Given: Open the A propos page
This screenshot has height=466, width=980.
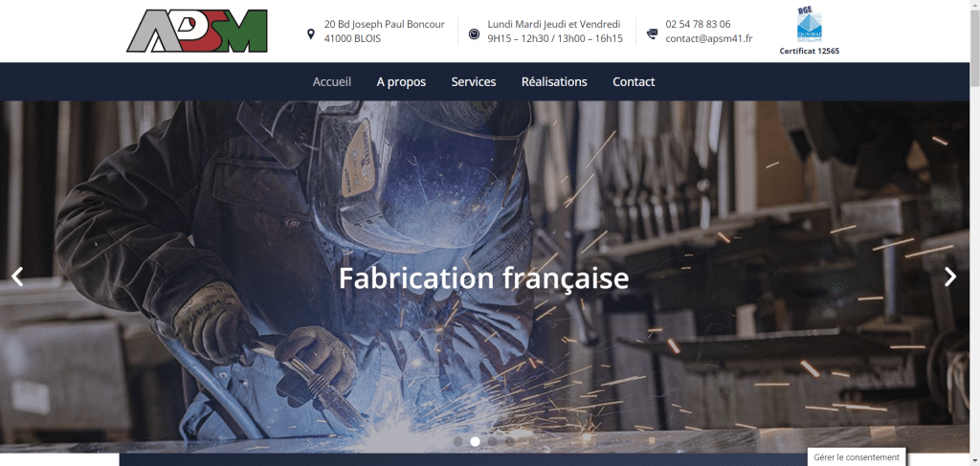Looking at the screenshot, I should pos(401,82).
